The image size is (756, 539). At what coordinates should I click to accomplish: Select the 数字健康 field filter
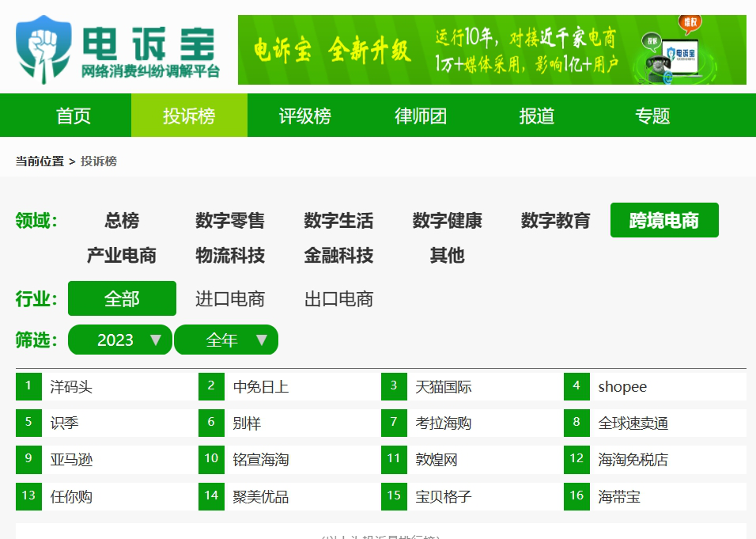pos(448,221)
